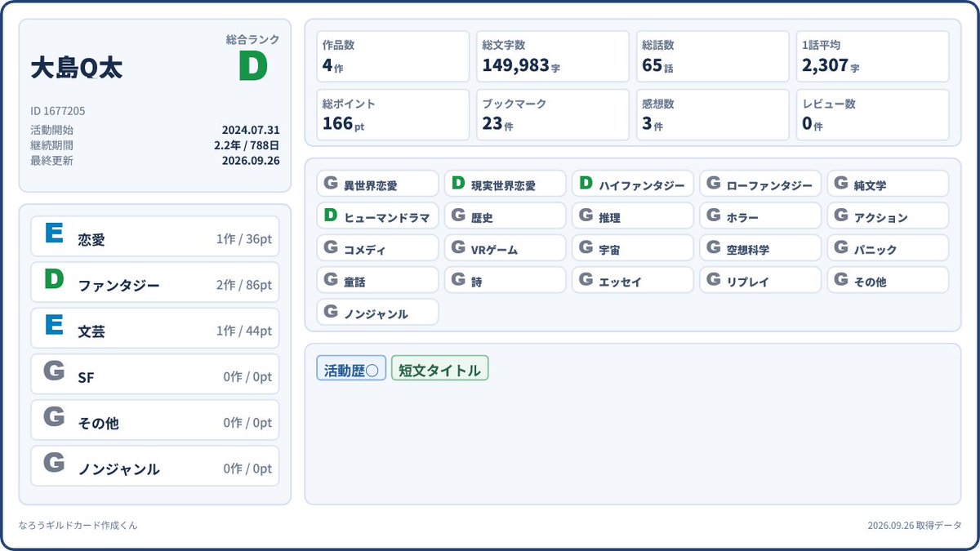The width and height of the screenshot is (980, 551).
Task: Click the G rank icon of 推理
Action: pos(586,216)
